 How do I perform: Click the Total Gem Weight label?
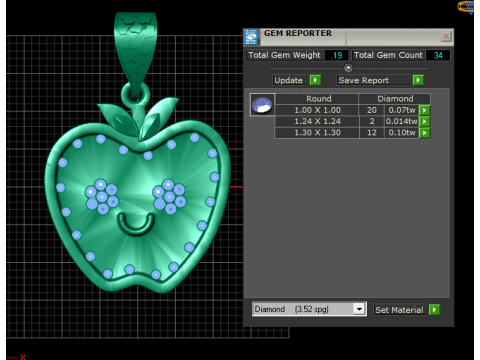284,55
